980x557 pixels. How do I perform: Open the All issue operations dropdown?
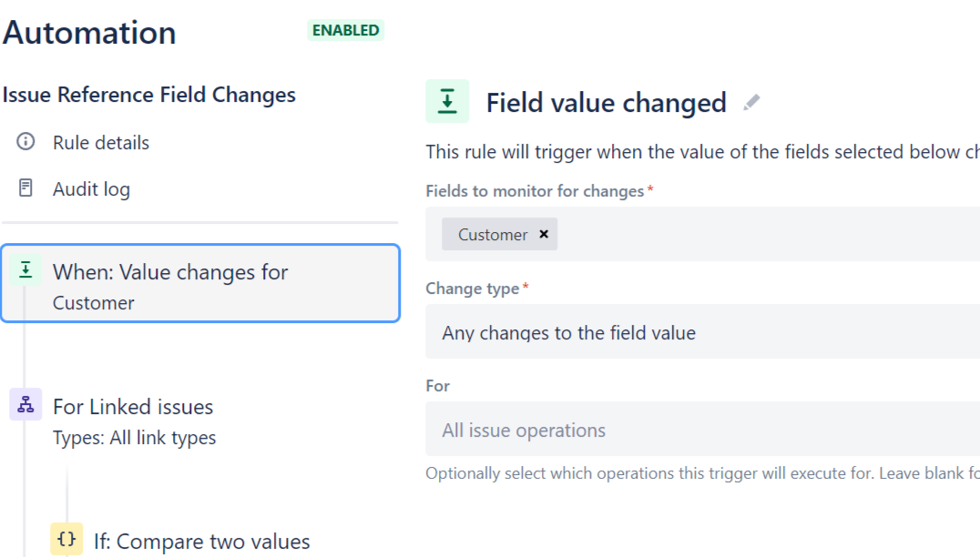coord(701,430)
